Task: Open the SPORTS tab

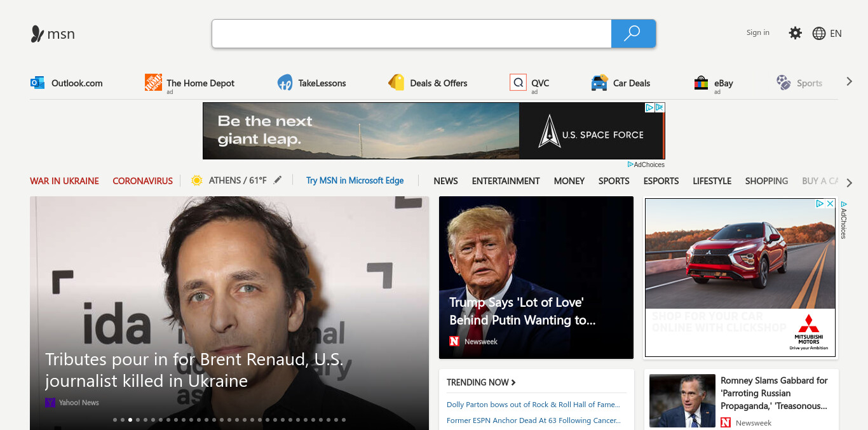Action: click(x=614, y=181)
